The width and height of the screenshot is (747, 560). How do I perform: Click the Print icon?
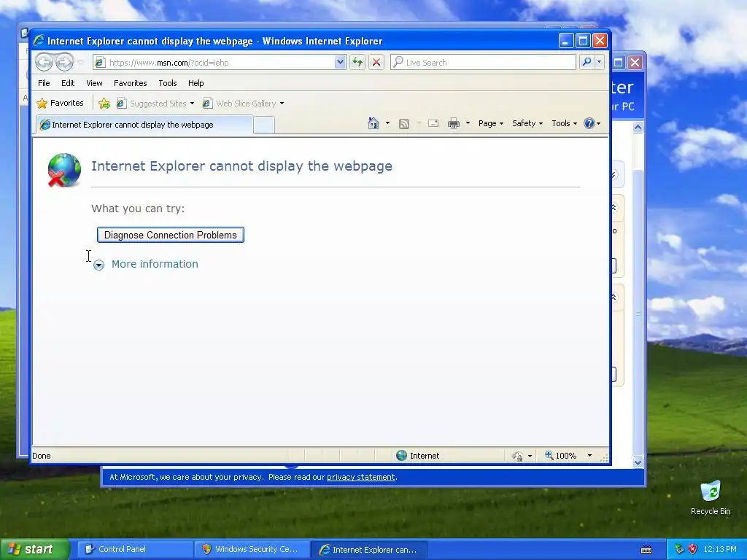click(454, 124)
